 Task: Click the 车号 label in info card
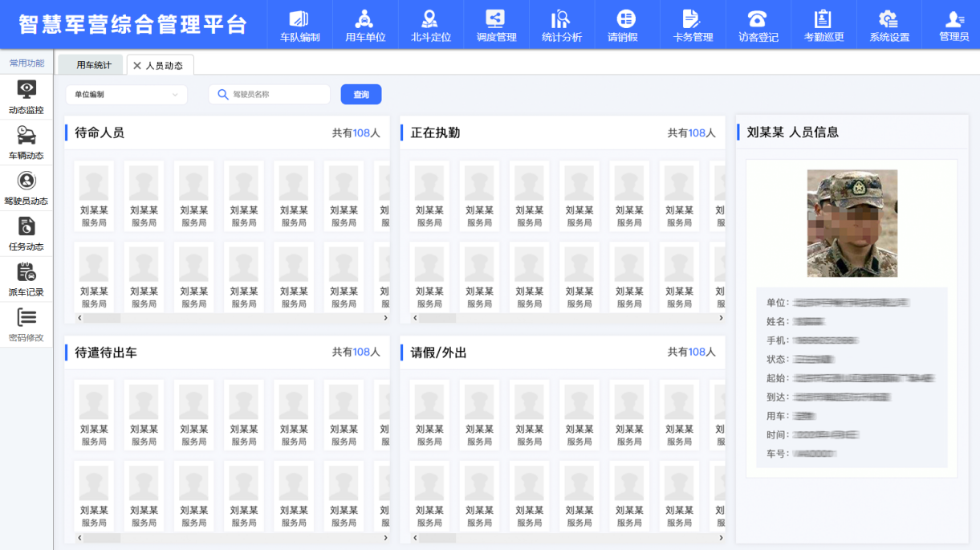click(779, 454)
